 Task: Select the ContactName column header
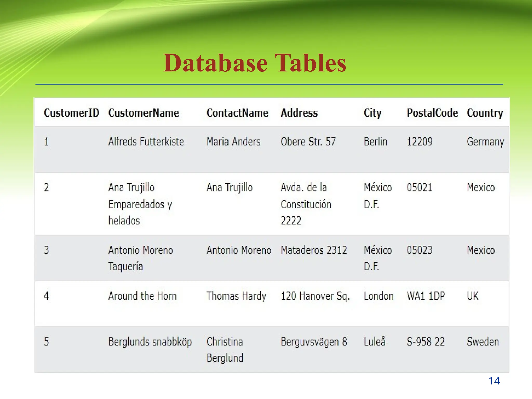[x=237, y=113]
